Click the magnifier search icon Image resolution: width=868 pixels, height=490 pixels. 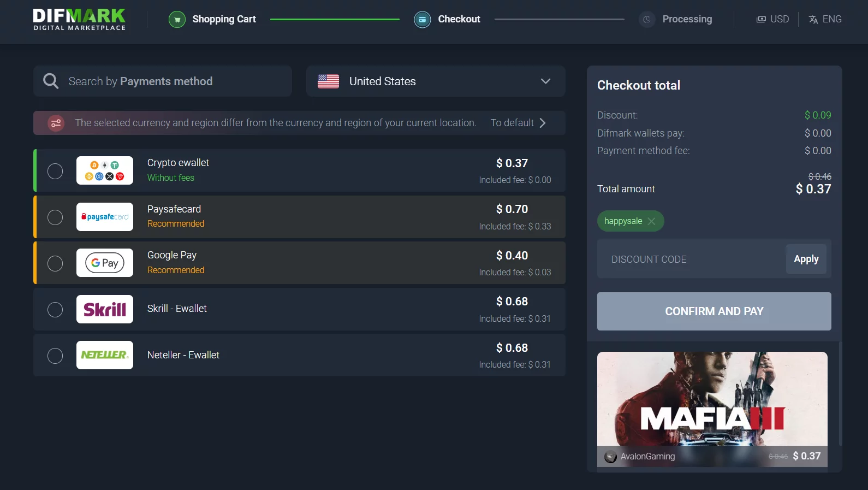click(x=51, y=81)
